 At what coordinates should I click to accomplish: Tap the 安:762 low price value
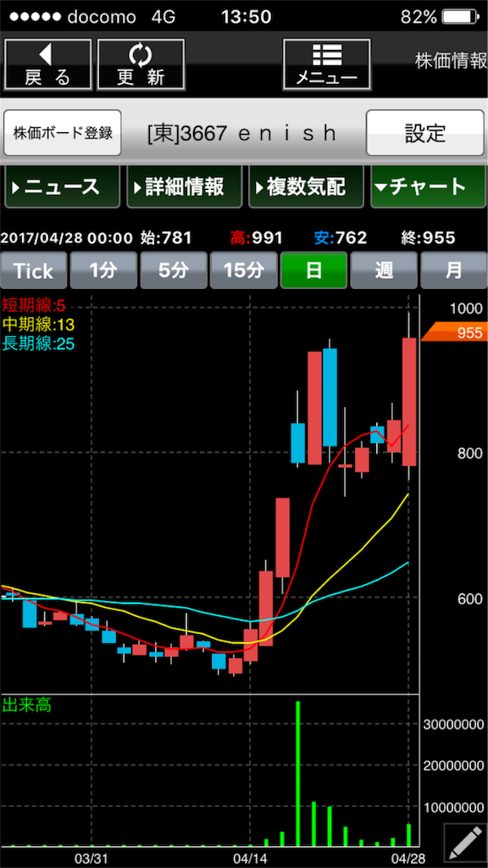click(341, 238)
